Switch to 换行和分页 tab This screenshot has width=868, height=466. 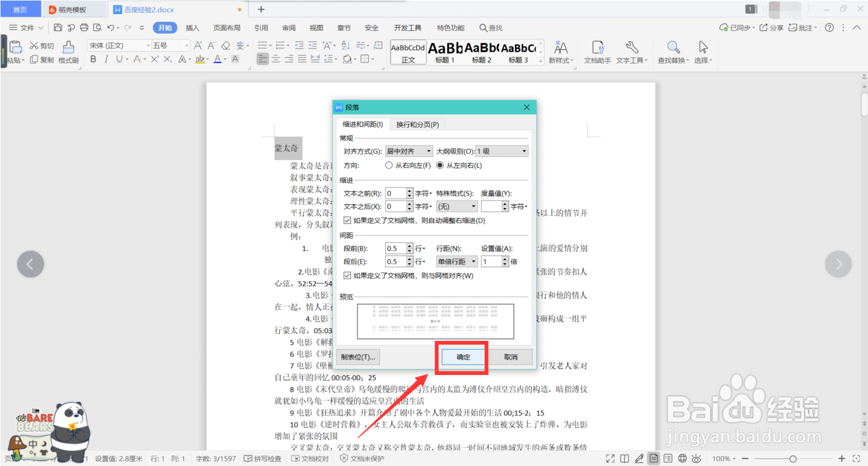click(x=417, y=125)
